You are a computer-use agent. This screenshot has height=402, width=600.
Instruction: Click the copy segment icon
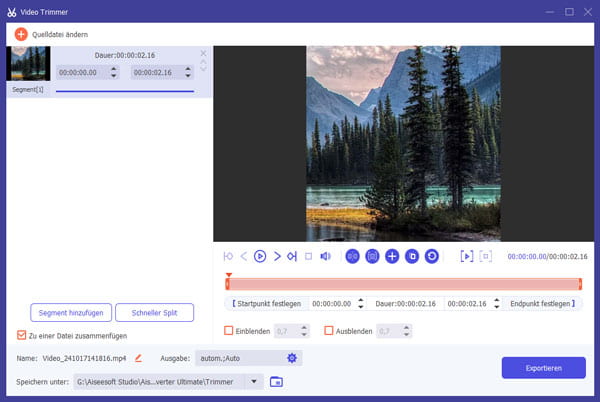click(412, 256)
